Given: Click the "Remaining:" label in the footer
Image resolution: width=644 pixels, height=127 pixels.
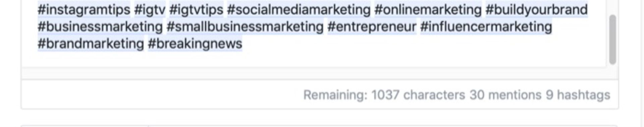Looking at the screenshot, I should (335, 95).
